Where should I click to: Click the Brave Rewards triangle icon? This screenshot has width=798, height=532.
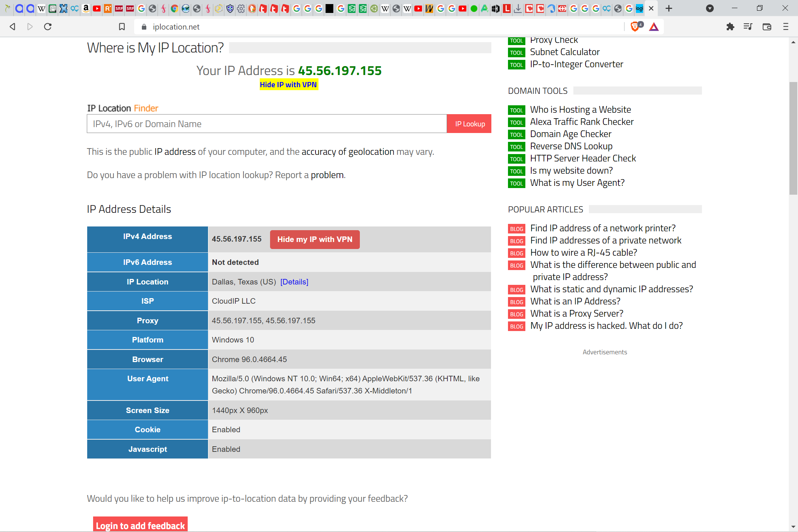[x=654, y=27]
